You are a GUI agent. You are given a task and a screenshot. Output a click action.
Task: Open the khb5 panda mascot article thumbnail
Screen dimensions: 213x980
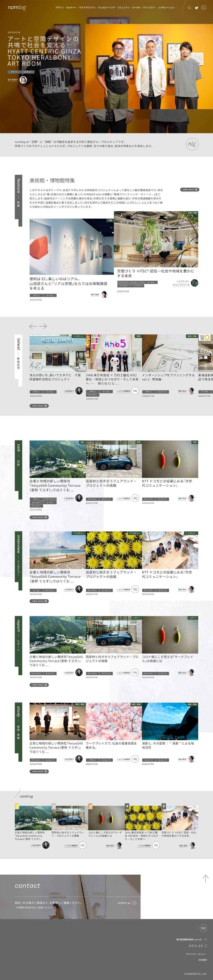(114, 353)
